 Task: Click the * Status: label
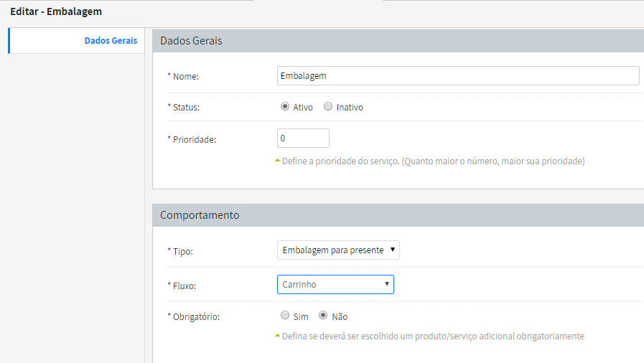[x=183, y=108]
